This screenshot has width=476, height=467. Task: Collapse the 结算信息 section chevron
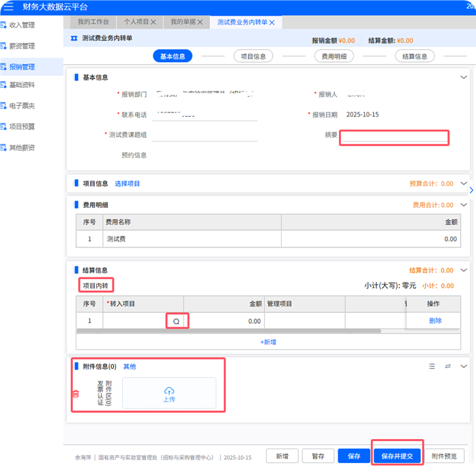tap(464, 270)
